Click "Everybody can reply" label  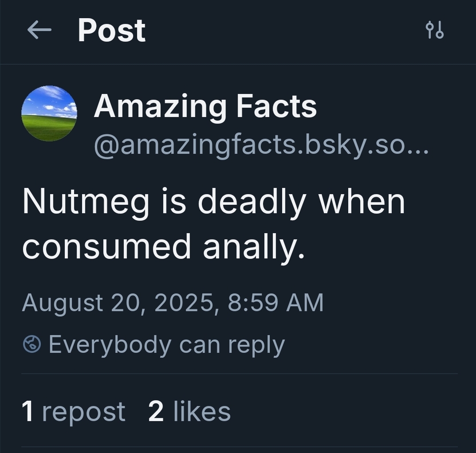tap(166, 344)
